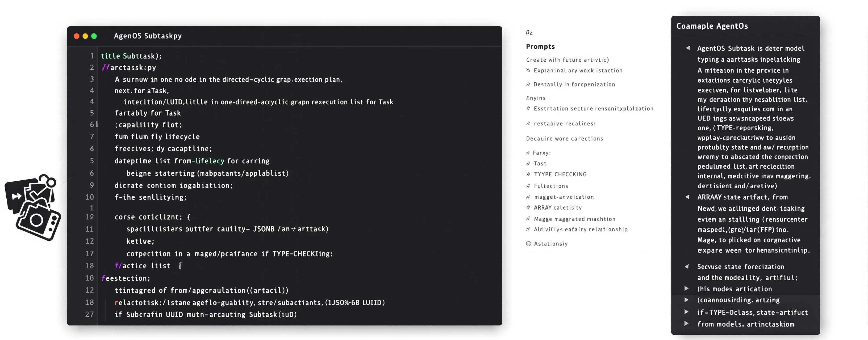Click the icon beside Explaninal ary woxk istaction
This screenshot has width=868, height=340.
point(528,70)
